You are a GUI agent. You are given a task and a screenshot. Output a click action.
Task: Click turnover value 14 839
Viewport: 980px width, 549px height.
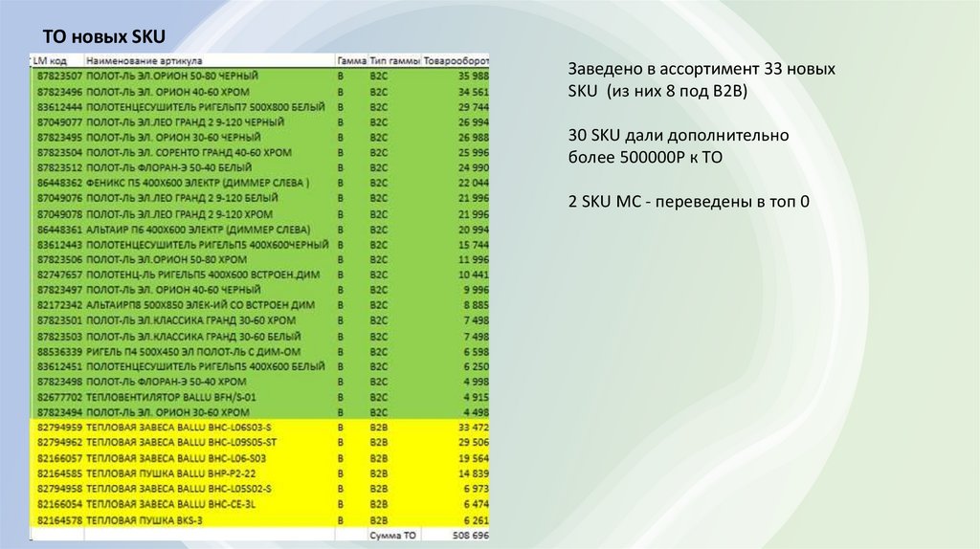point(473,473)
